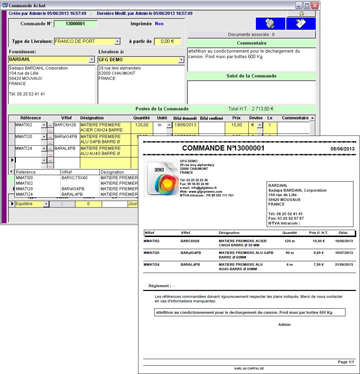Choose MMATI00 in the reference list

click(x=24, y=178)
